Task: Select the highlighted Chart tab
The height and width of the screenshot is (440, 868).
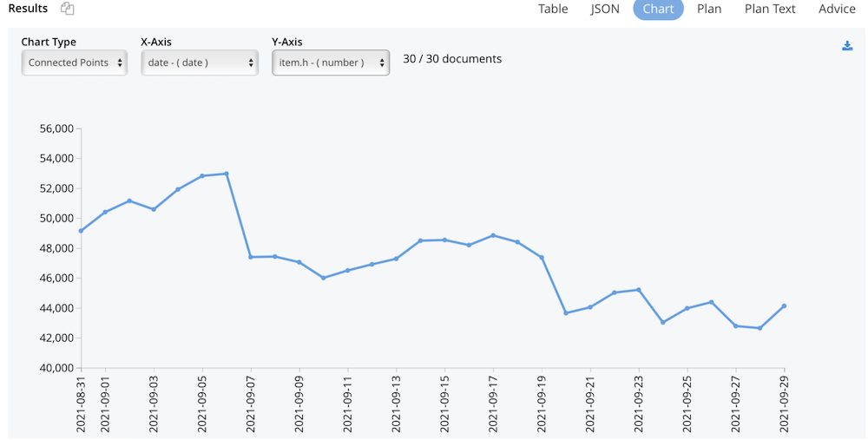Action: click(x=658, y=9)
